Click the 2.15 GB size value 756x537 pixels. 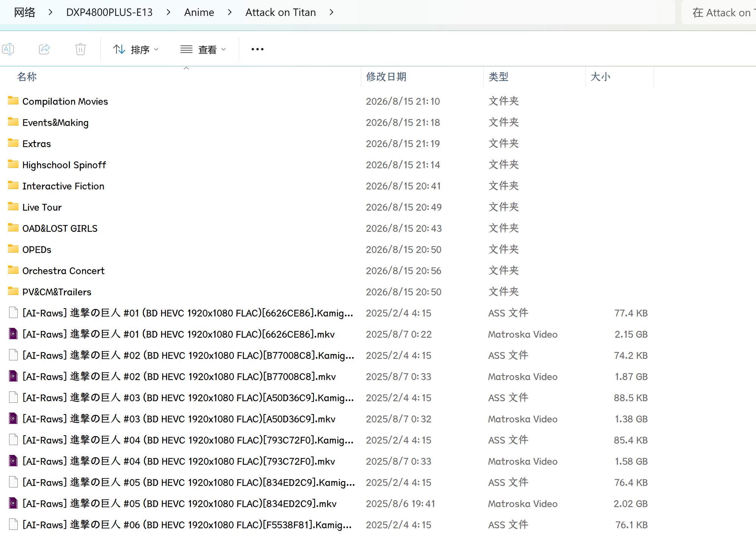coord(631,334)
